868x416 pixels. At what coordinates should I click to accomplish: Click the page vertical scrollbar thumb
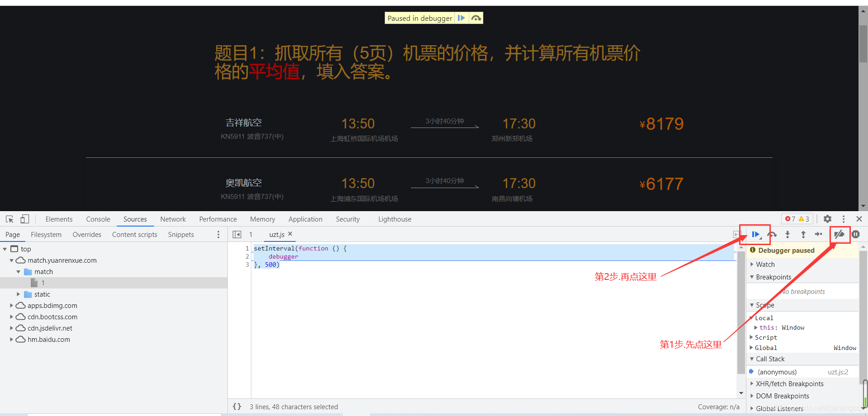(x=863, y=44)
